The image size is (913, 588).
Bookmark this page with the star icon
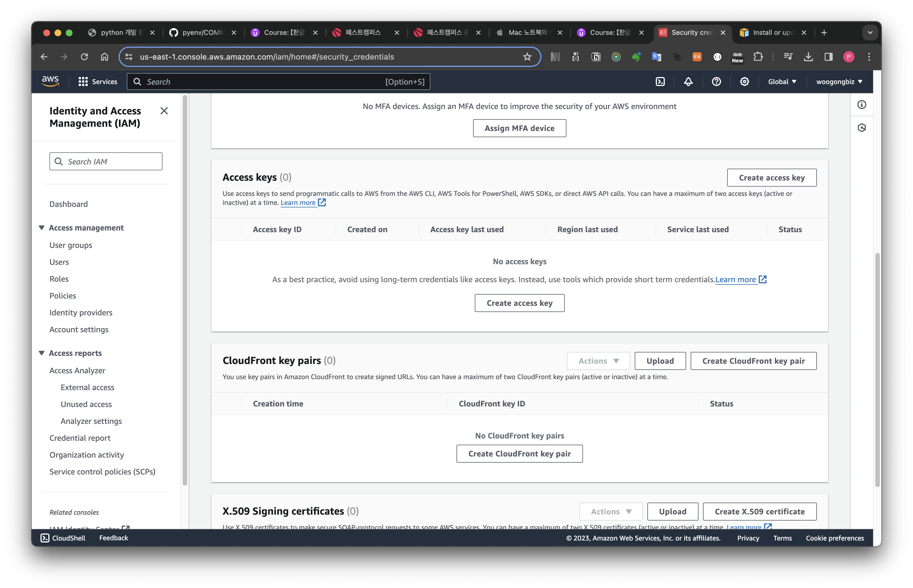[527, 57]
